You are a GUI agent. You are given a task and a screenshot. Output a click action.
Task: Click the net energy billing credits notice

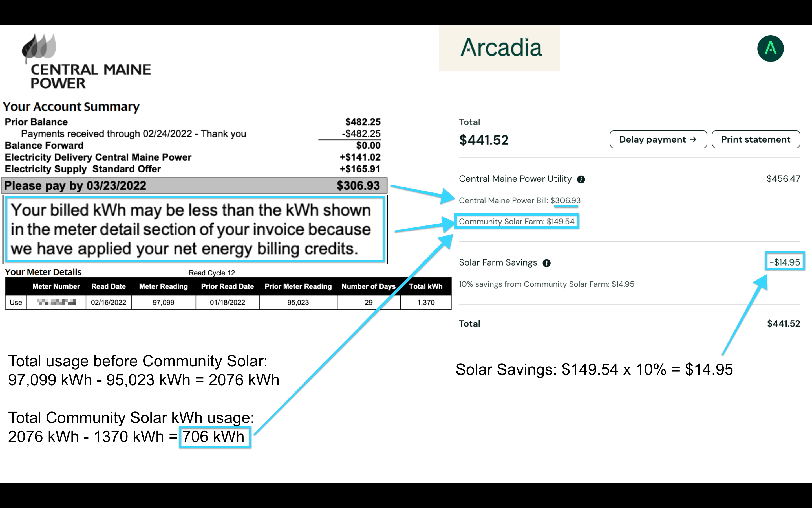tap(195, 229)
